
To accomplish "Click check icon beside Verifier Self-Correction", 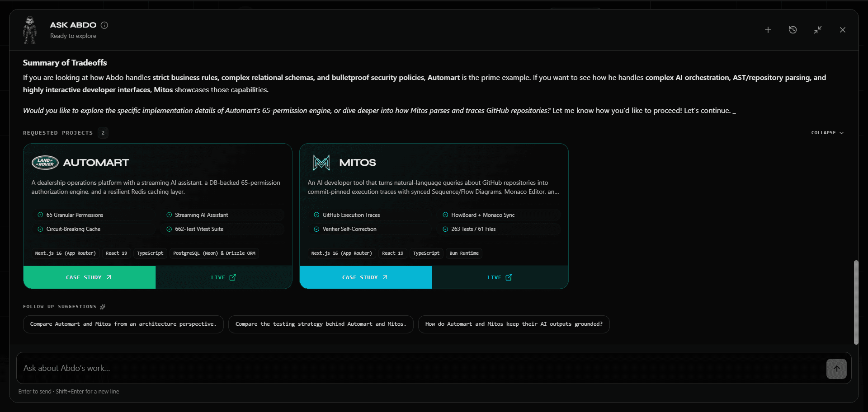I will pyautogui.click(x=316, y=229).
